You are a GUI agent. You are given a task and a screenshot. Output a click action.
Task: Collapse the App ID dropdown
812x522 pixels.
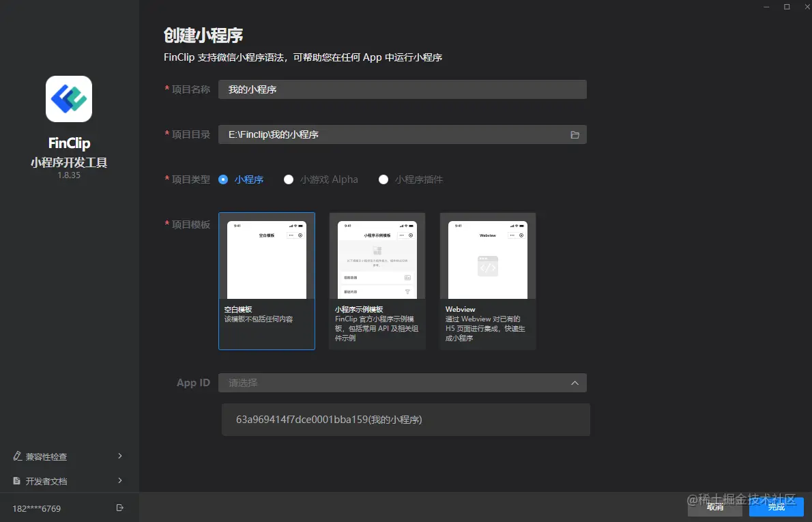(575, 383)
